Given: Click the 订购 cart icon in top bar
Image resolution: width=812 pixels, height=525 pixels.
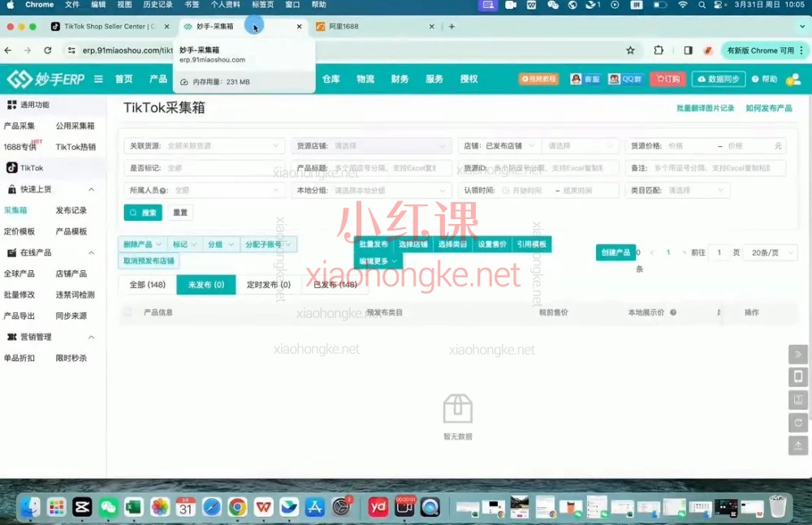Looking at the screenshot, I should (x=667, y=79).
